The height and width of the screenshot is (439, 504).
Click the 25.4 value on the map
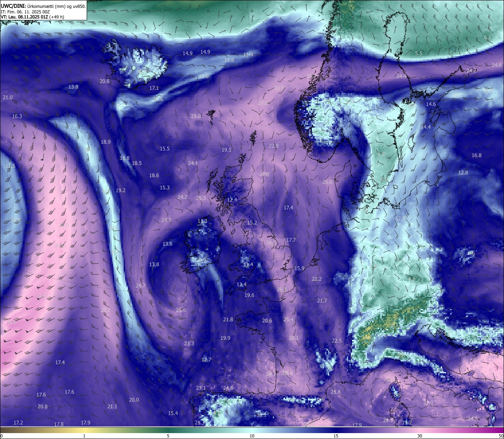288,320
